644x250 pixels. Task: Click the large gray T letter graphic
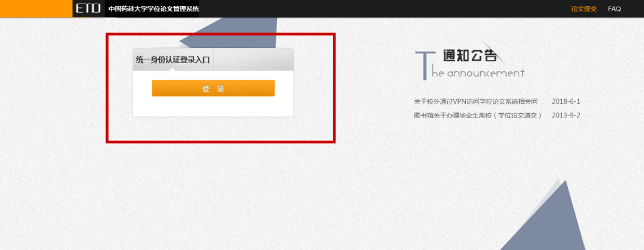pyautogui.click(x=424, y=65)
